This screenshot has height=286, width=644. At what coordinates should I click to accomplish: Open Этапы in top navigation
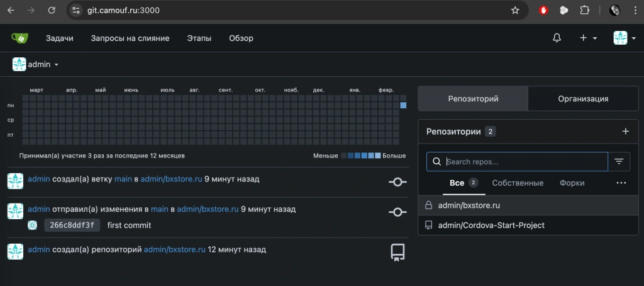pyautogui.click(x=199, y=38)
